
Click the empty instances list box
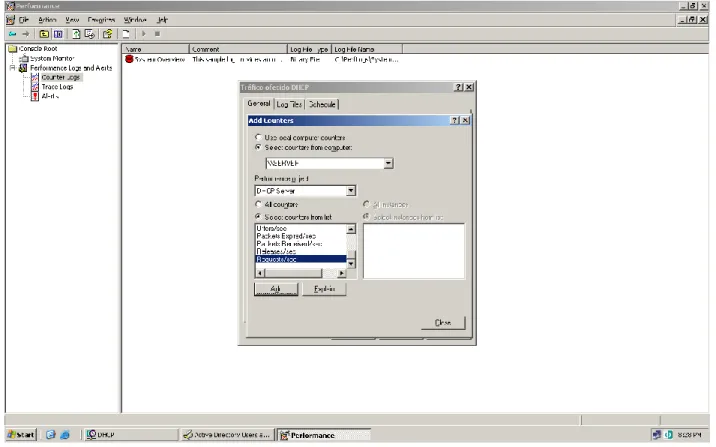[414, 251]
